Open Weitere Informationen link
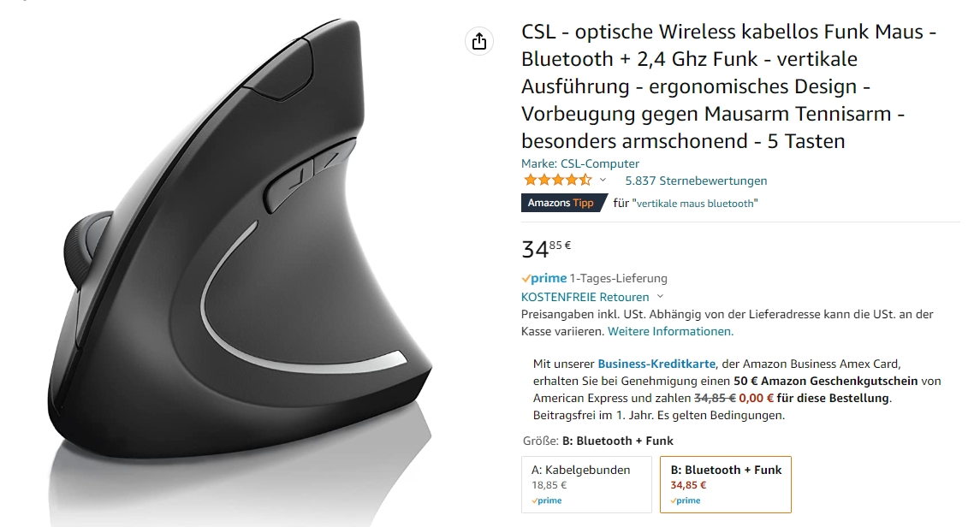 [671, 332]
